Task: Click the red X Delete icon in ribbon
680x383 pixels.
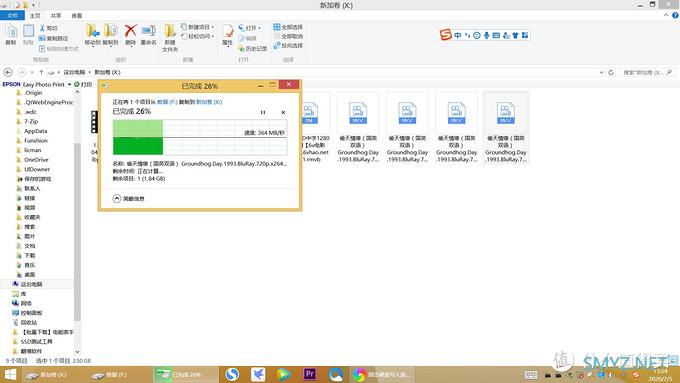Action: coord(130,31)
